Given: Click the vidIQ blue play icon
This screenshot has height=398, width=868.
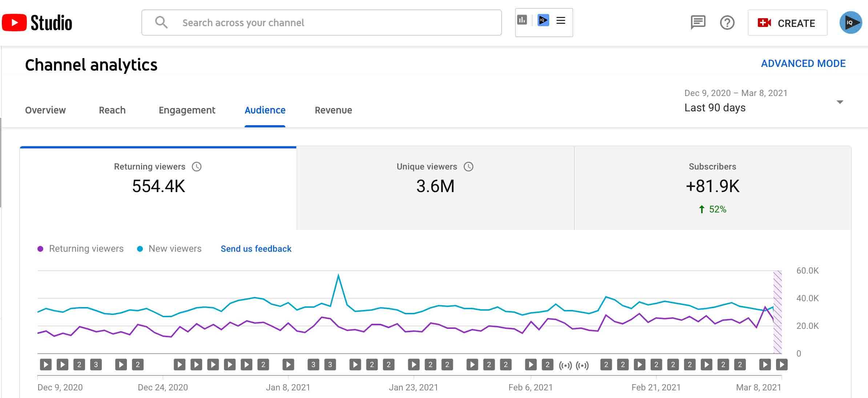Looking at the screenshot, I should pos(543,20).
